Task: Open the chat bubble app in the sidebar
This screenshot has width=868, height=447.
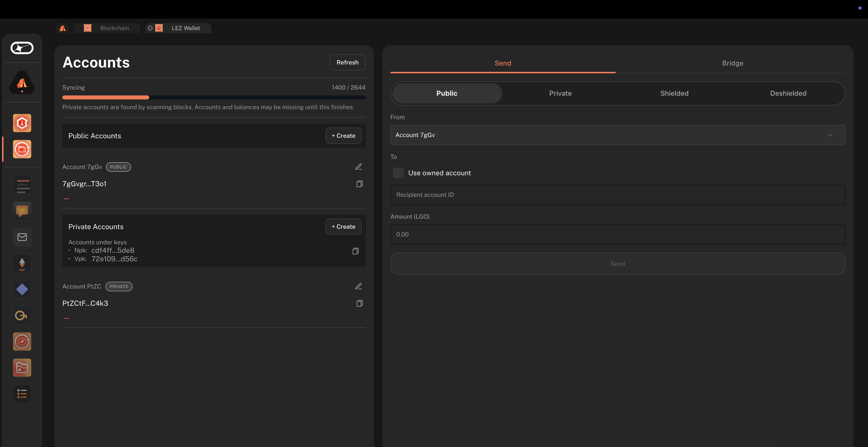Action: click(x=22, y=211)
